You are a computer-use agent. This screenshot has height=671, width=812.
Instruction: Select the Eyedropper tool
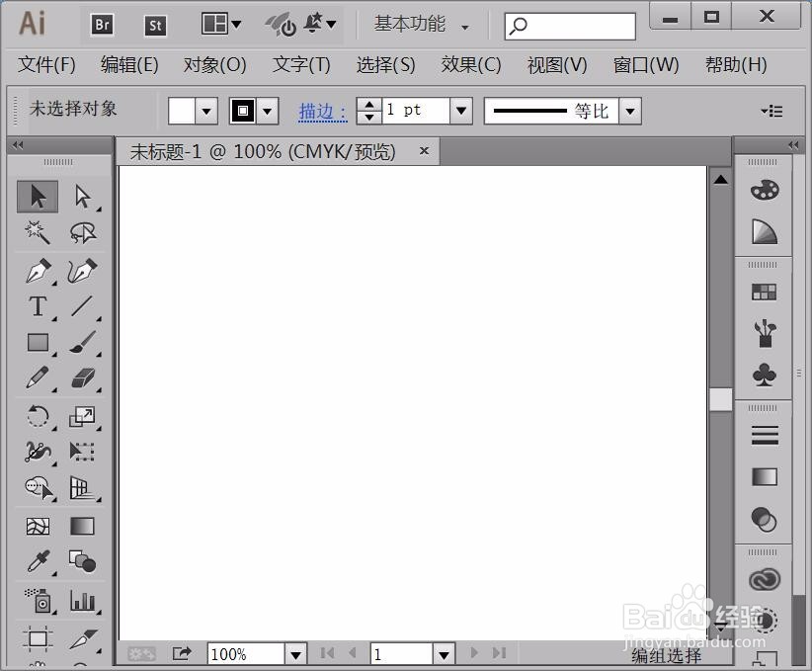pyautogui.click(x=39, y=562)
